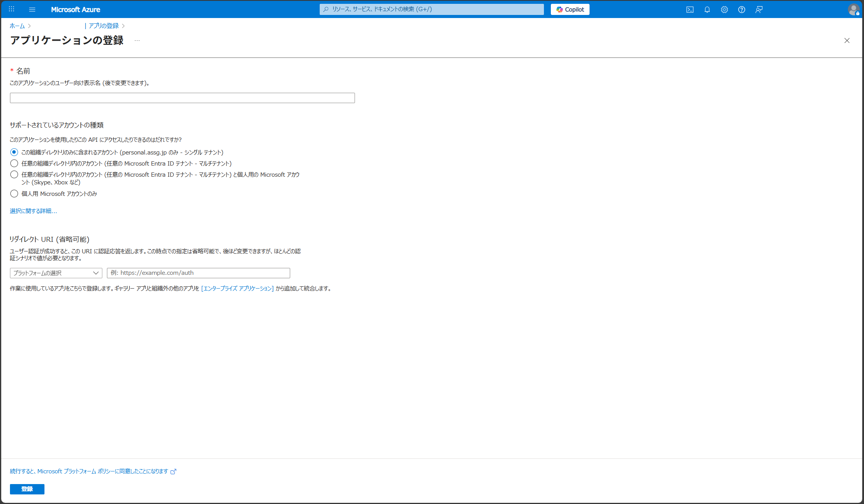Image resolution: width=864 pixels, height=504 pixels.
Task: Click the 登録 button
Action: 27,489
